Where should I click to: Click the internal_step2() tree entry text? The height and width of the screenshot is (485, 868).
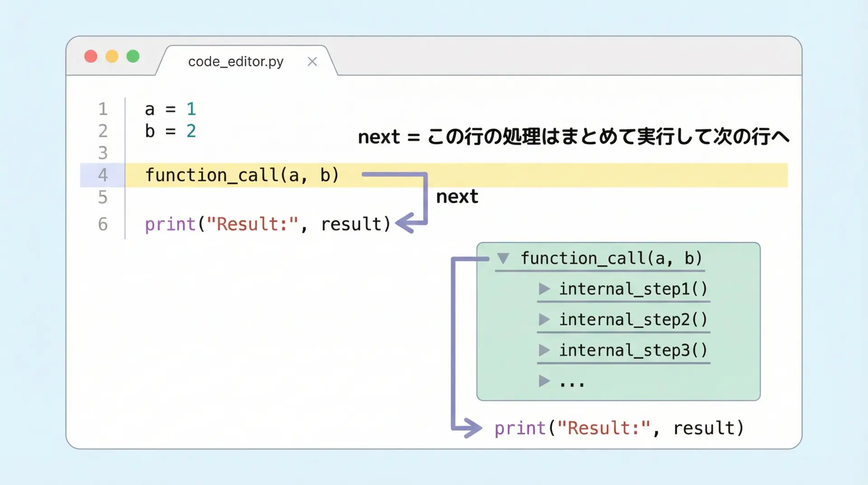click(633, 319)
